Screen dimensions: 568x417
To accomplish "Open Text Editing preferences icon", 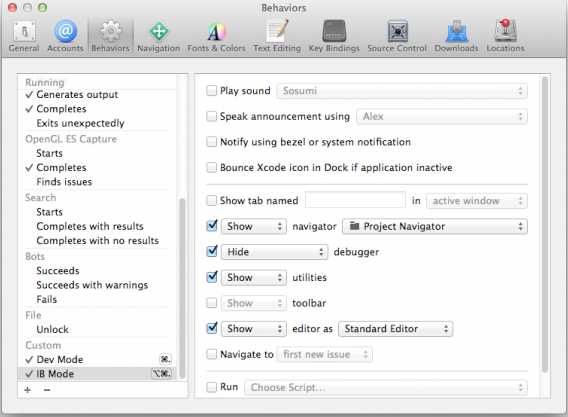I will [277, 31].
